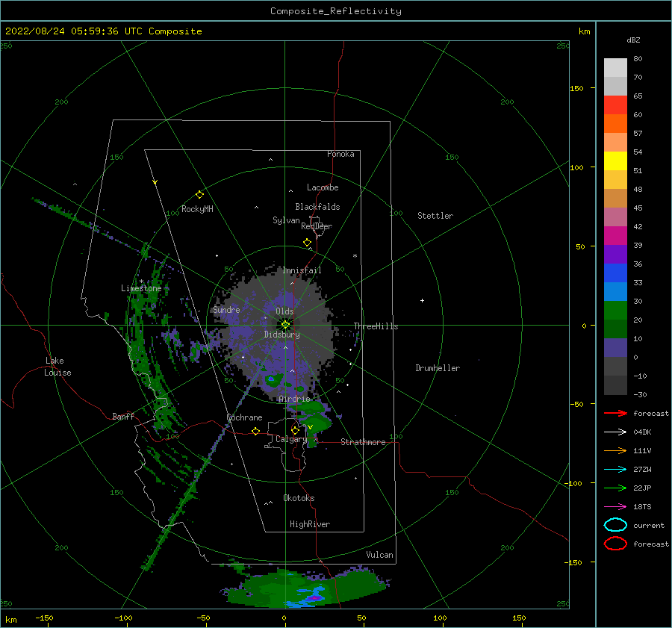
Task: Click the white plus marker west of Drumheller
Action: click(422, 300)
